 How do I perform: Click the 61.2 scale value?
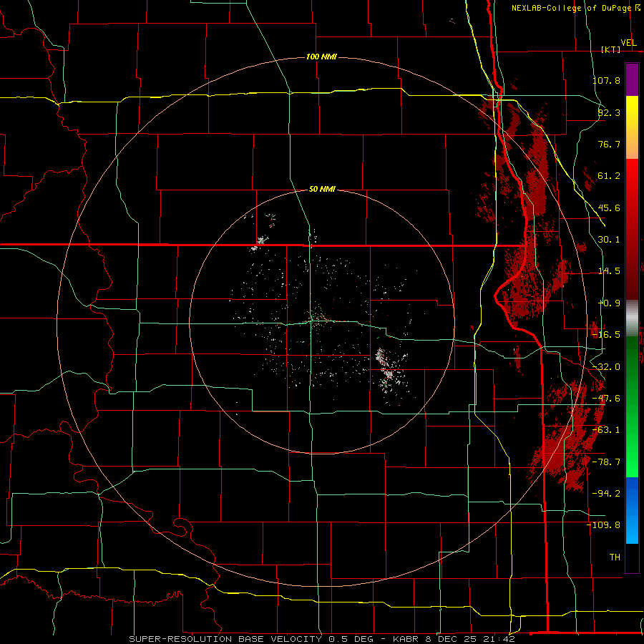coord(609,176)
